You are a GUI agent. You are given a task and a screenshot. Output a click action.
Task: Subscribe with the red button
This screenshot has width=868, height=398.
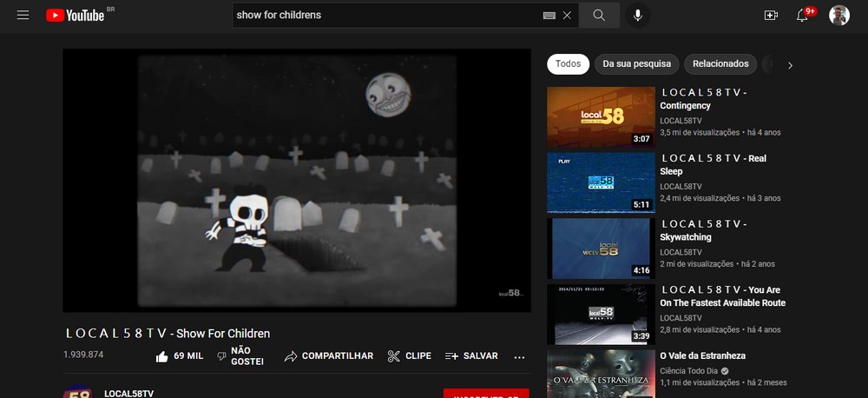pyautogui.click(x=486, y=394)
